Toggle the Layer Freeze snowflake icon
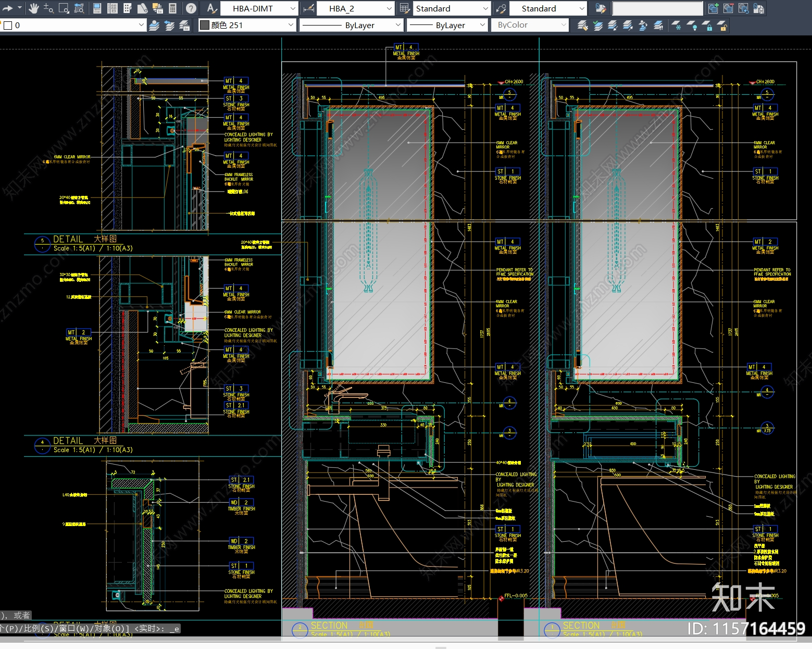 point(676,25)
